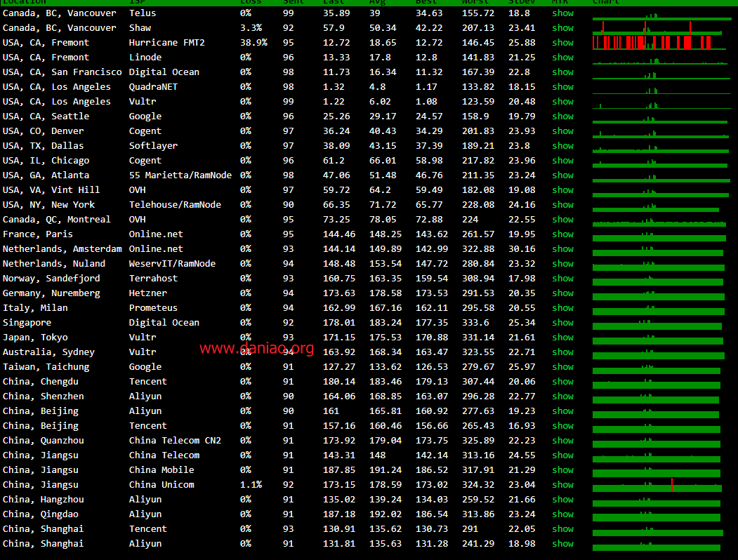Click show in the Singapore Digital Ocean row
The image size is (738, 560).
point(562,323)
